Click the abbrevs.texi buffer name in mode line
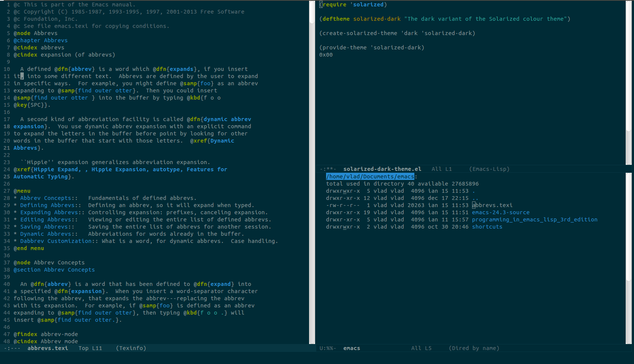Image resolution: width=634 pixels, height=364 pixels. [48, 348]
